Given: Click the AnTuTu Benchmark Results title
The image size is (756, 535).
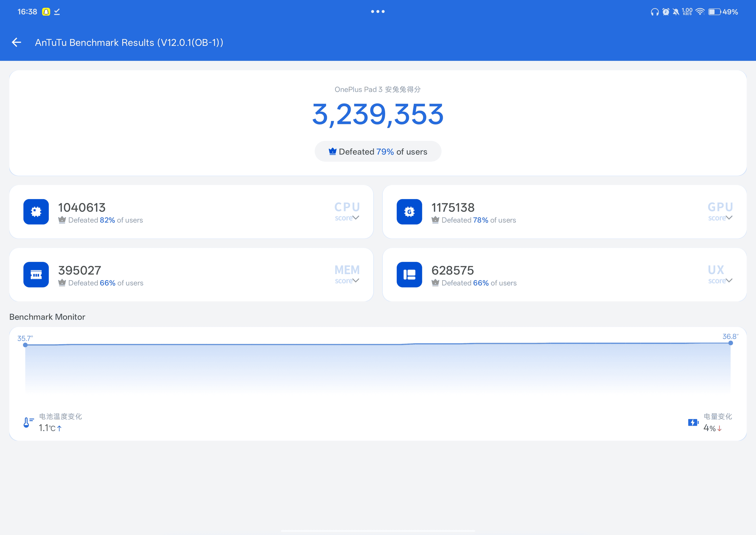Looking at the screenshot, I should coord(129,43).
